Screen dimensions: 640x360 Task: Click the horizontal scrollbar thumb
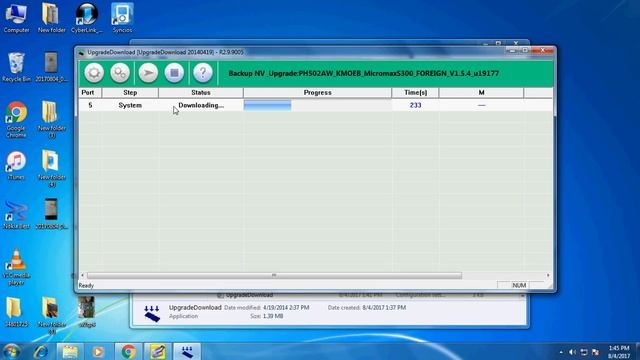point(274,276)
